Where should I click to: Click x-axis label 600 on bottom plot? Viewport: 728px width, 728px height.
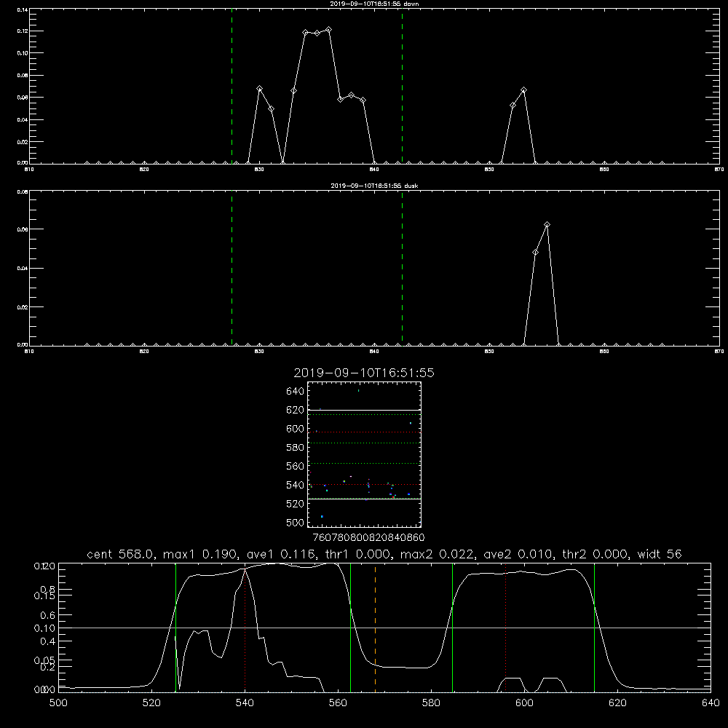click(524, 703)
